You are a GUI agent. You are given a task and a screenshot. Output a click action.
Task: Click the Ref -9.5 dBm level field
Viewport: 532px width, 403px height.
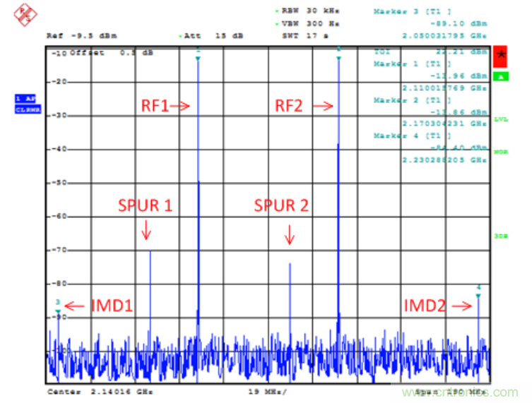coord(81,35)
